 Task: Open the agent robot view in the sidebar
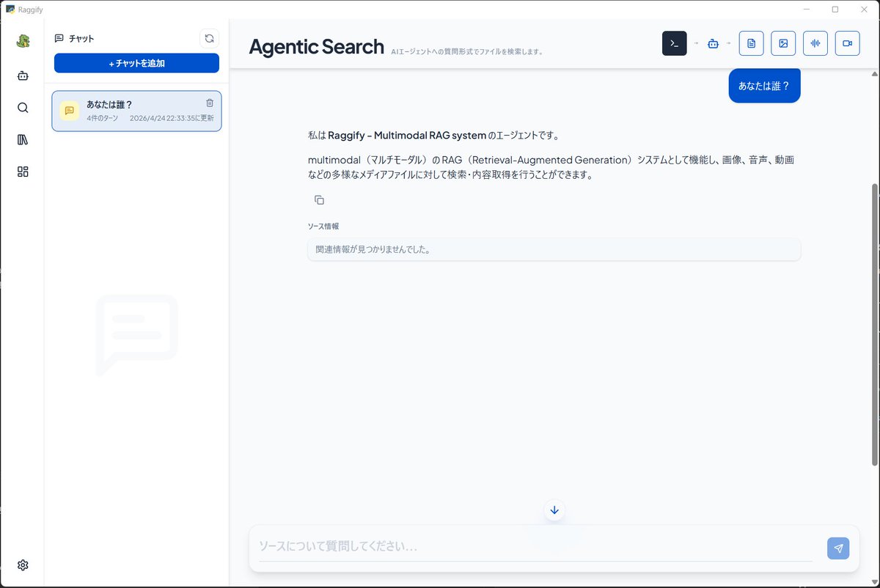(x=23, y=75)
